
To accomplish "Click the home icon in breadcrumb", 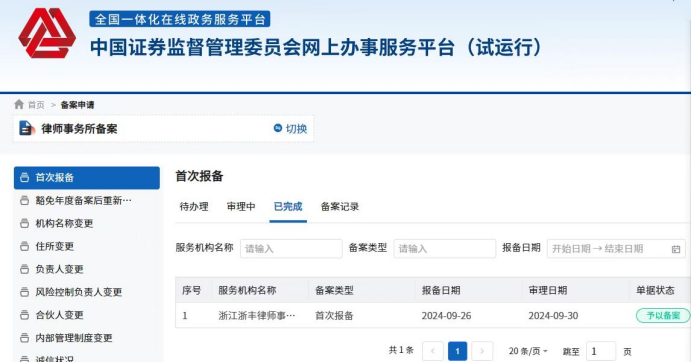I will pyautogui.click(x=19, y=104).
